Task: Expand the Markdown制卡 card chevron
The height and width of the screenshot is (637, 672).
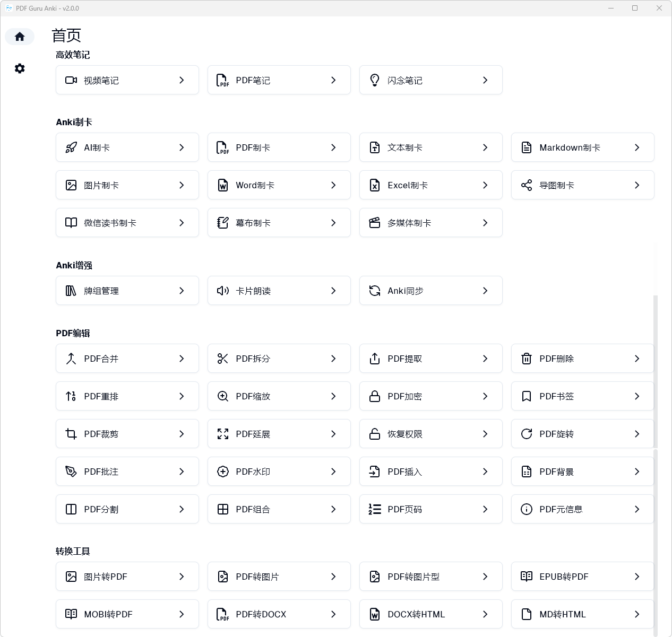Action: 637,147
